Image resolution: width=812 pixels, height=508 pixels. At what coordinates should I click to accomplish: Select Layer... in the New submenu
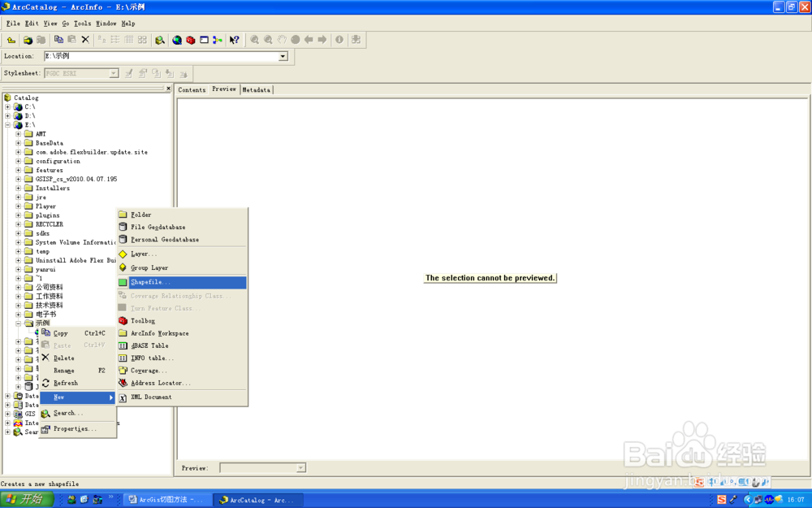(182, 254)
